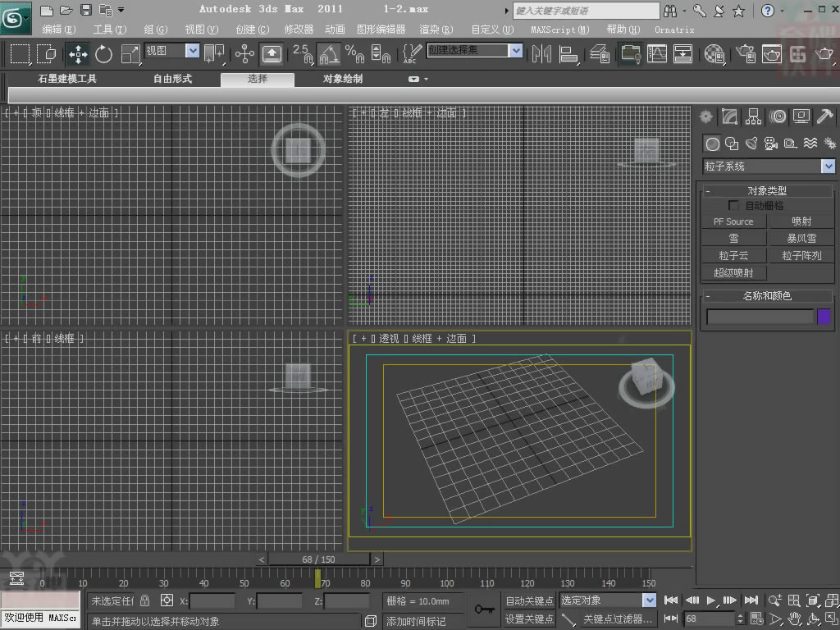The width and height of the screenshot is (840, 630).
Task: Open the 编辑(E) menu
Action: coord(58,30)
